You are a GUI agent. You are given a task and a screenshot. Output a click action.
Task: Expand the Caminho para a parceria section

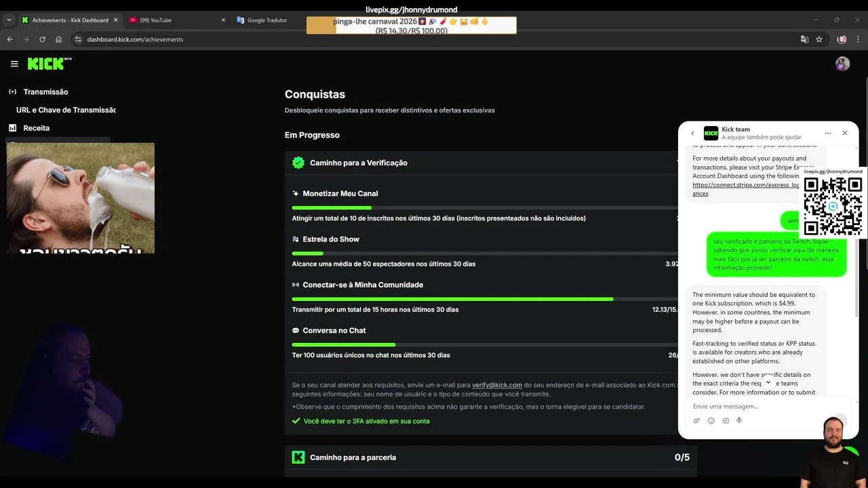pyautogui.click(x=490, y=457)
